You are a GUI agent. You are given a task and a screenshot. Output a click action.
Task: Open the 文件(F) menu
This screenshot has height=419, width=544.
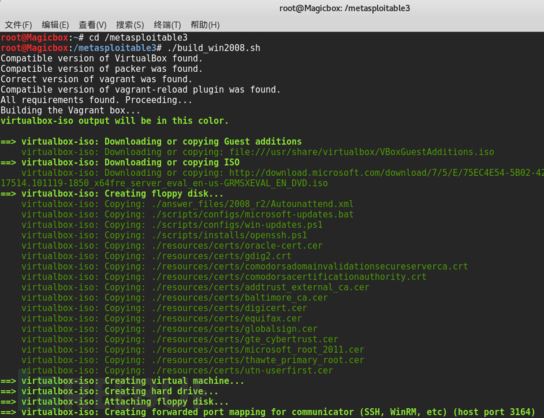click(x=19, y=25)
